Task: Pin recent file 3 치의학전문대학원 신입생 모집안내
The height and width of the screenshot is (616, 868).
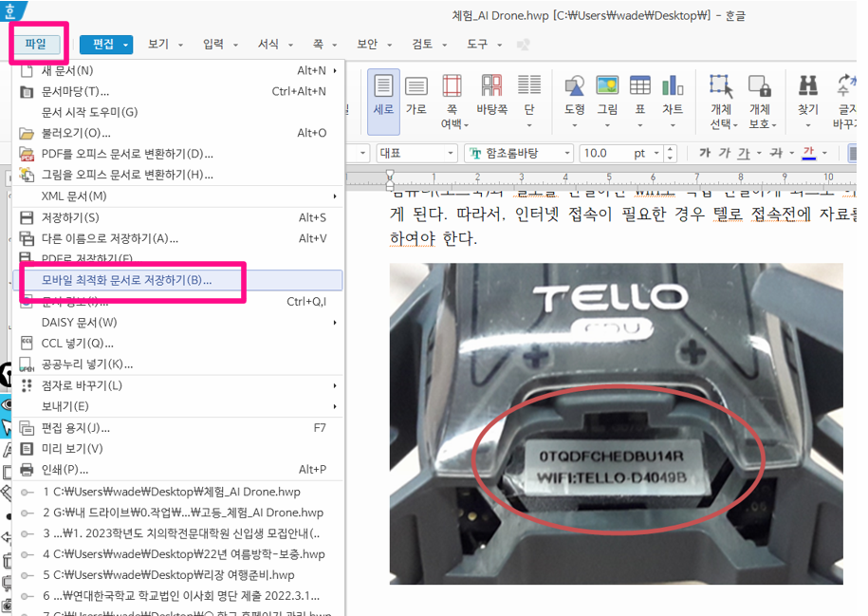Action: click(x=26, y=534)
